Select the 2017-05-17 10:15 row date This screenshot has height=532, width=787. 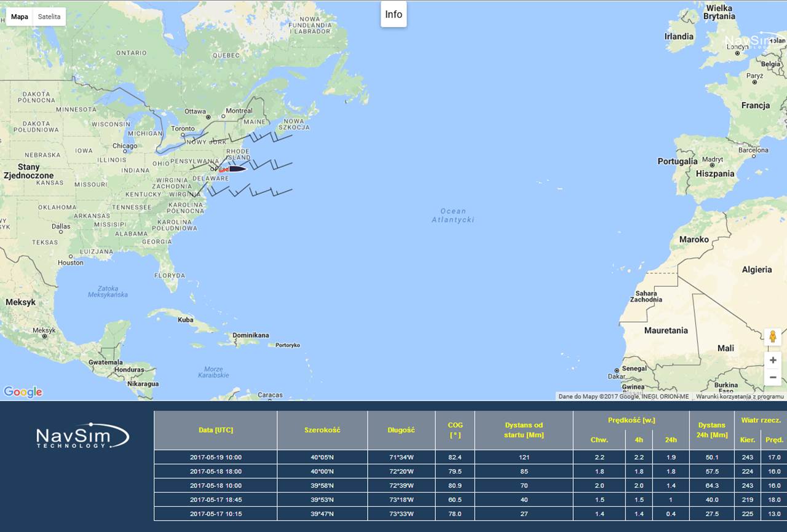(x=216, y=514)
